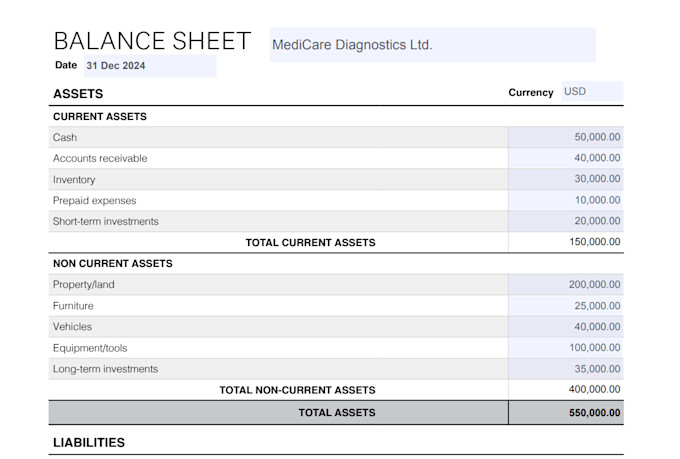680x459 pixels.
Task: Select the Short-term investments amount 20,000.00
Action: click(x=566, y=221)
